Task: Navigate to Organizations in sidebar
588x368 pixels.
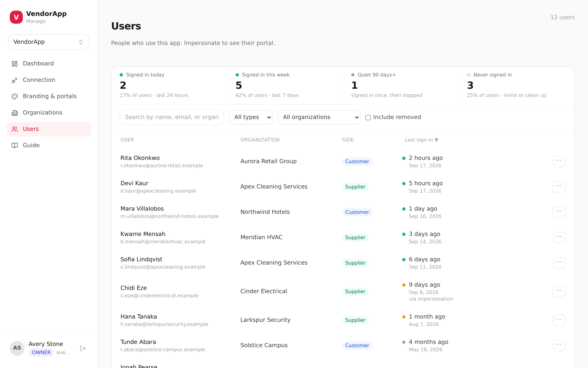Action: coord(49,112)
